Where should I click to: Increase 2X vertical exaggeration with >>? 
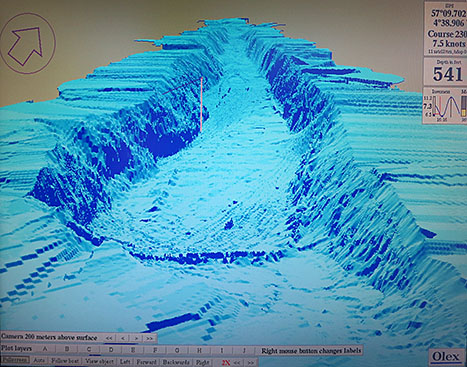pyautogui.click(x=251, y=362)
